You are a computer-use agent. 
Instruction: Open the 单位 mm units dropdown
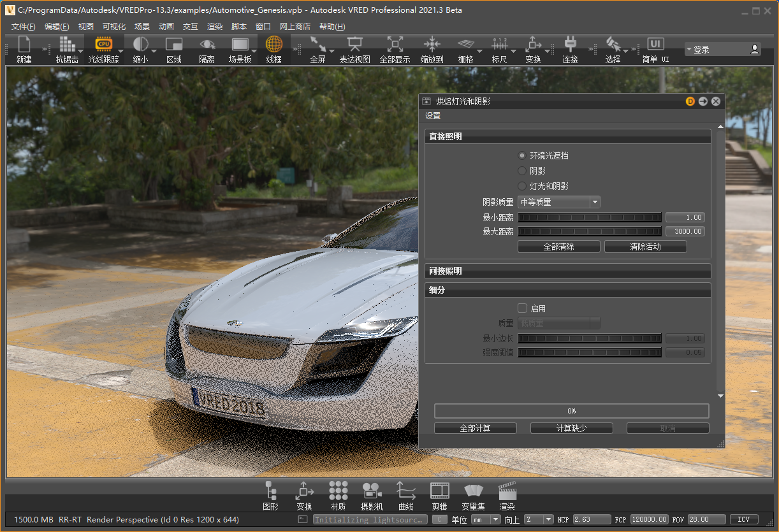tap(485, 520)
